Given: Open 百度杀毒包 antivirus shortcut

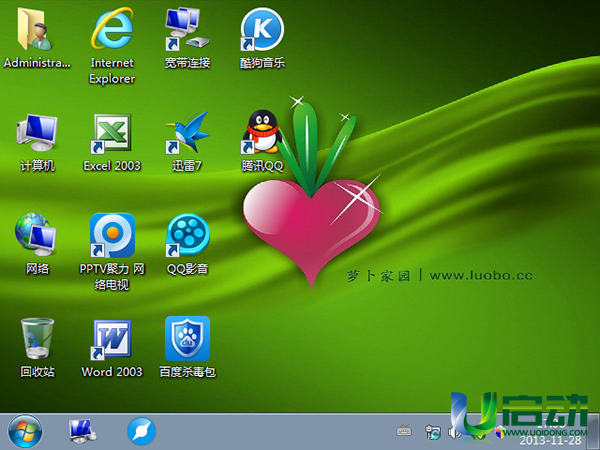Looking at the screenshot, I should point(187,340).
